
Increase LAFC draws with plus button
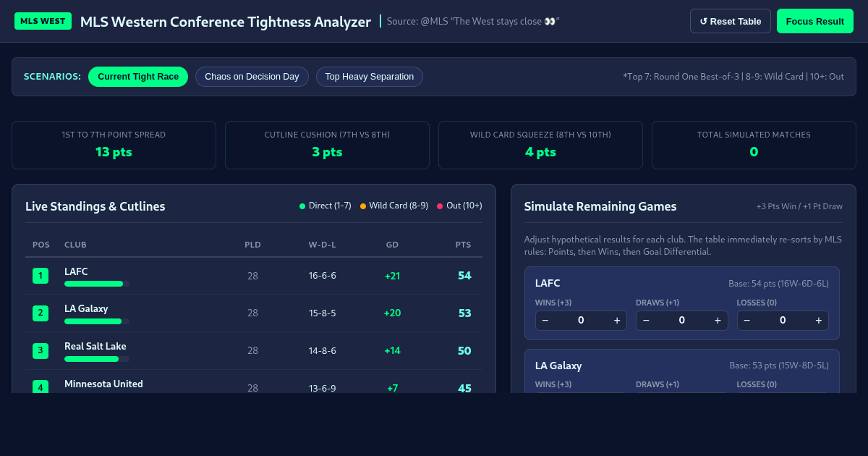coord(718,321)
